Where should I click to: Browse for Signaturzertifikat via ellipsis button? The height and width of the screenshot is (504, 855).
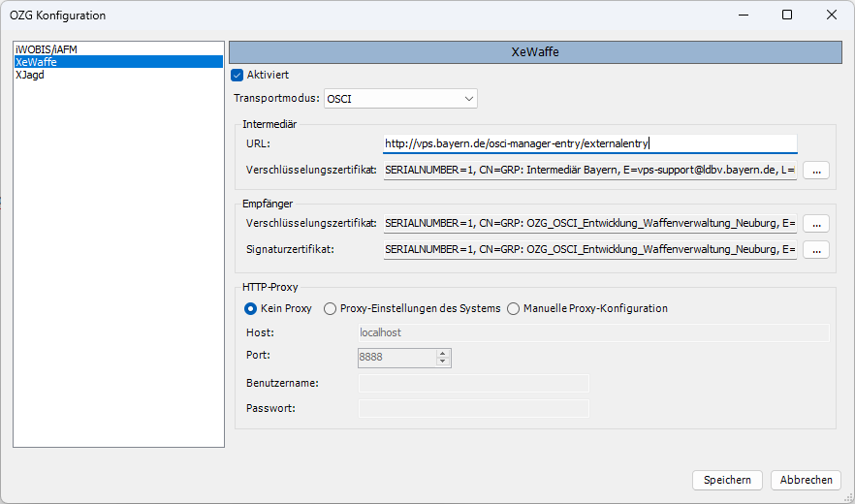coord(816,250)
